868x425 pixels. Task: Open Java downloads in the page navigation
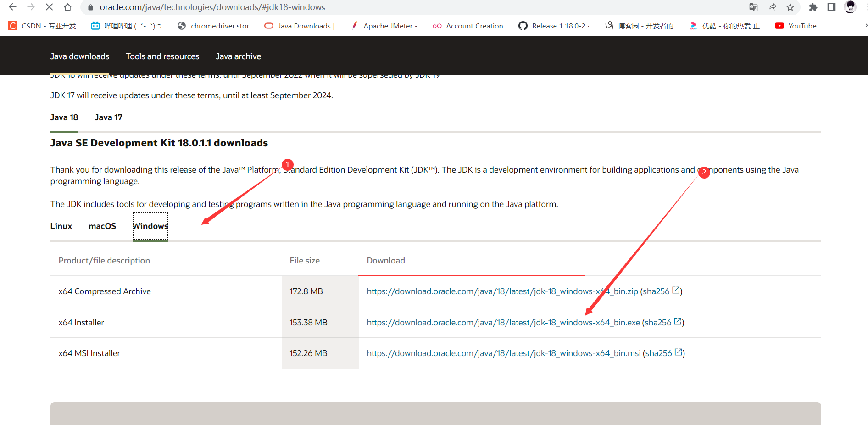pos(80,56)
